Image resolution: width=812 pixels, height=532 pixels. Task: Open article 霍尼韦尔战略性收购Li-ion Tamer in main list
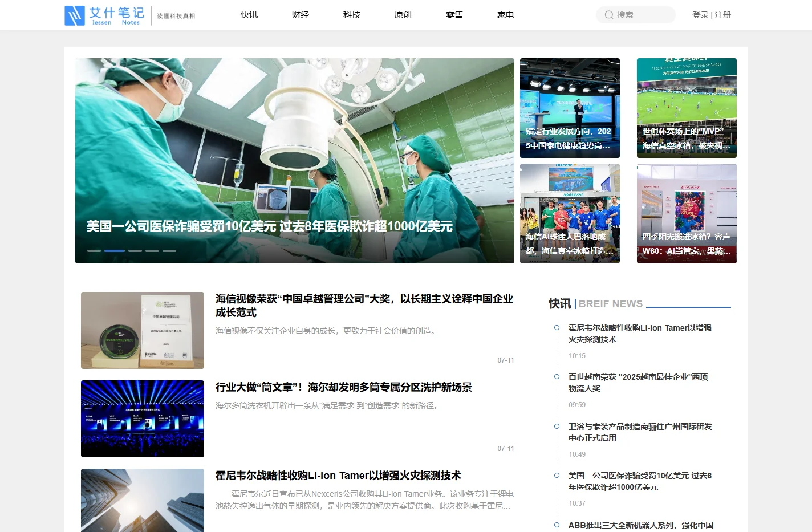338,476
